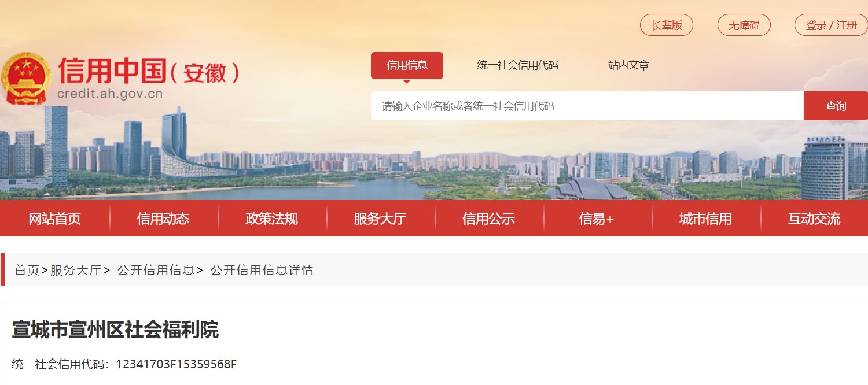Open the 互动交流 menu item
The width and height of the screenshot is (868, 385).
(x=814, y=219)
